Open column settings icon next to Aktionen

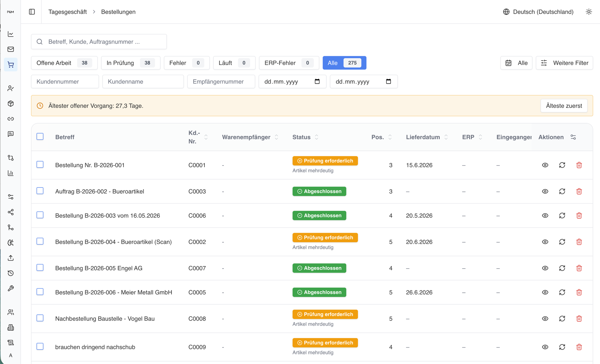[x=573, y=137]
